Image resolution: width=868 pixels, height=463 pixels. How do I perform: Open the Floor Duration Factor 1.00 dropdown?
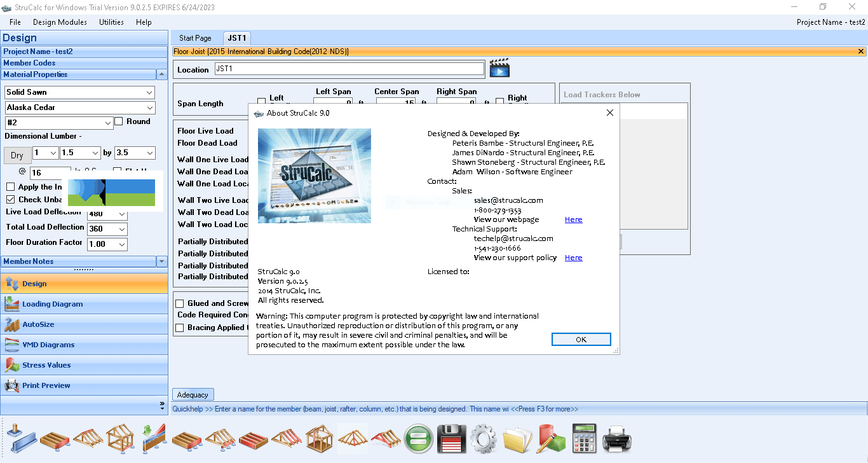(x=122, y=245)
